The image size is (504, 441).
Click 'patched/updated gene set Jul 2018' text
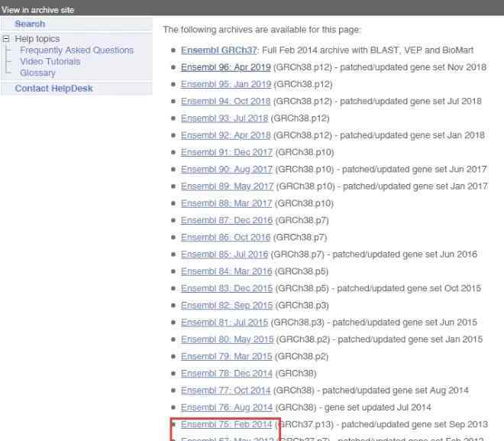click(411, 102)
